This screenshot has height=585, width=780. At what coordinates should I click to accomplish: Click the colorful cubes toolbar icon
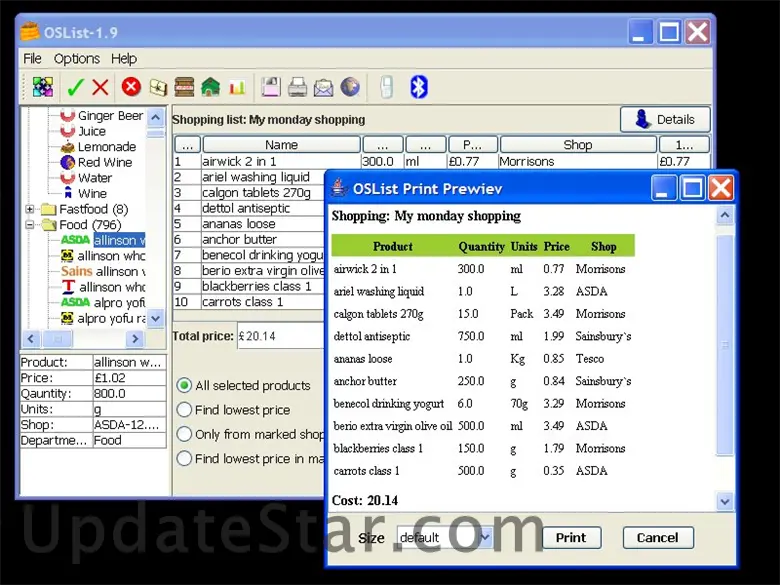[x=43, y=87]
